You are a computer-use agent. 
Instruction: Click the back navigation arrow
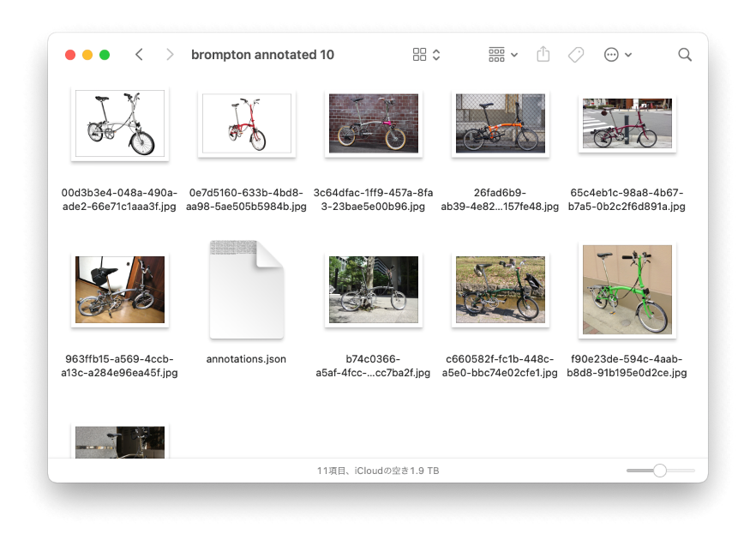[x=139, y=55]
